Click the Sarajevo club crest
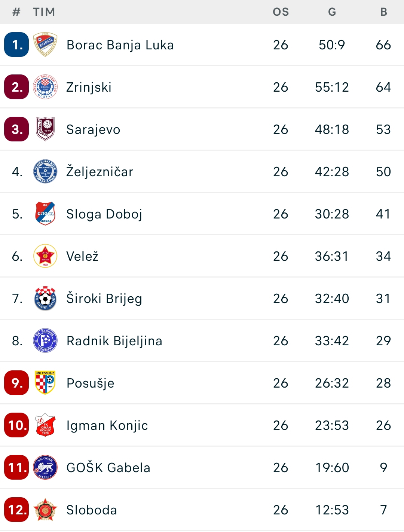The height and width of the screenshot is (532, 404). point(45,129)
